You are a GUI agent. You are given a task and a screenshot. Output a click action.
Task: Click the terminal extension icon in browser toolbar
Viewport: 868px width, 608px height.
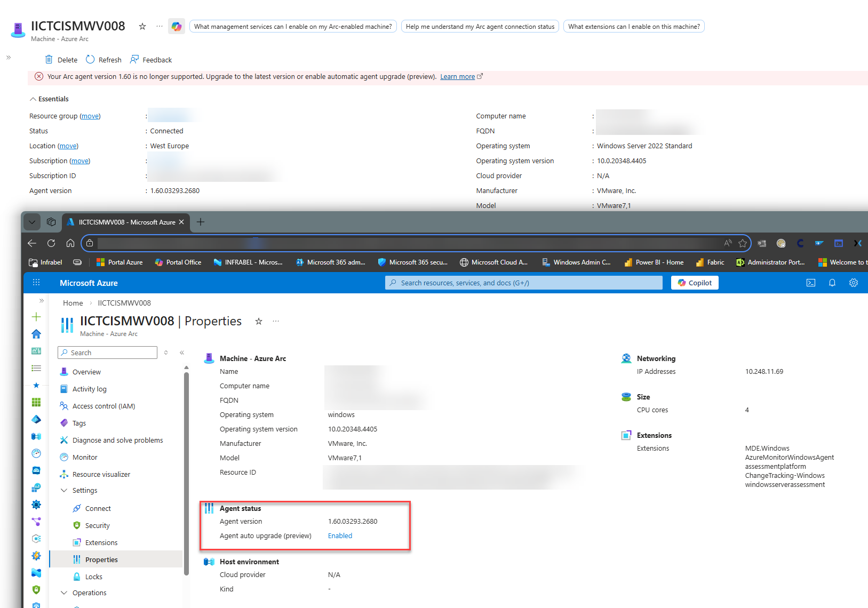(x=839, y=243)
